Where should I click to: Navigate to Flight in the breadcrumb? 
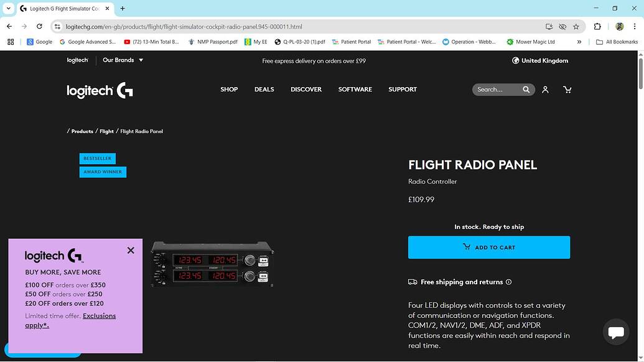(x=106, y=131)
